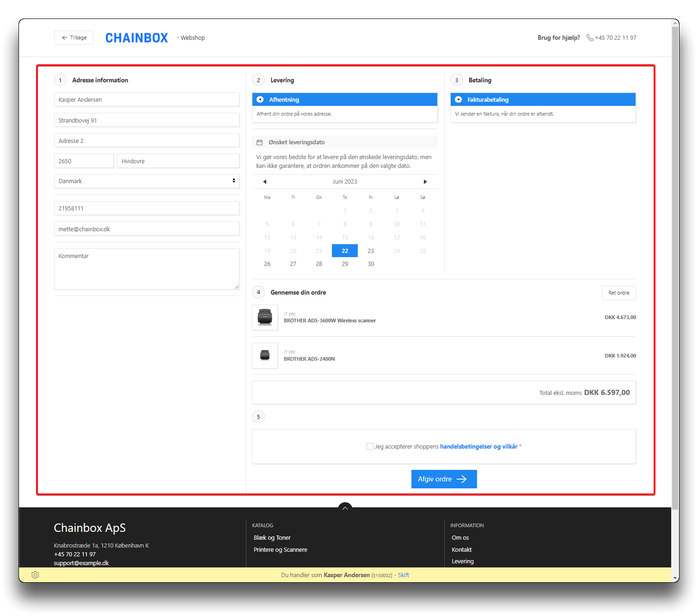Open the Kontakt footer link
This screenshot has width=698, height=616.
pos(462,550)
